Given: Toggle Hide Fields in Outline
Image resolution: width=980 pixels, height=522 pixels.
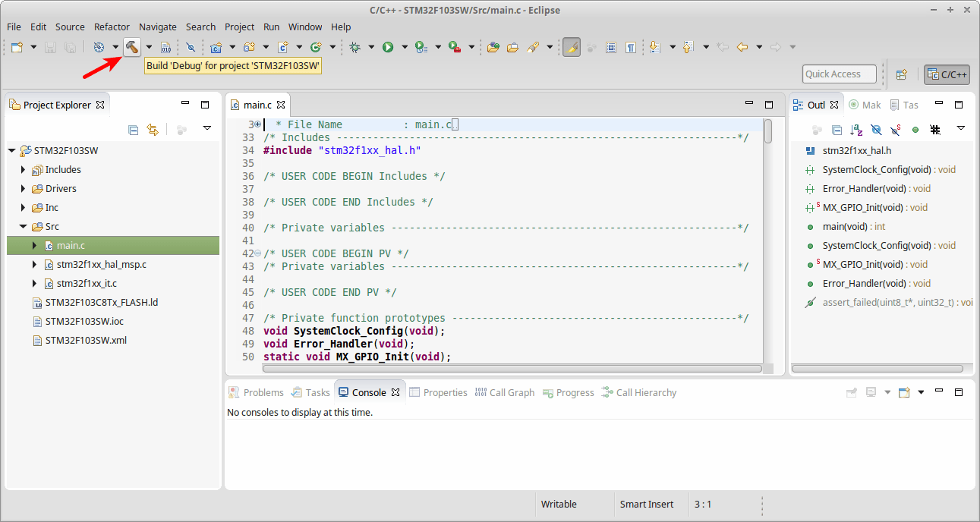Looking at the screenshot, I should [876, 130].
